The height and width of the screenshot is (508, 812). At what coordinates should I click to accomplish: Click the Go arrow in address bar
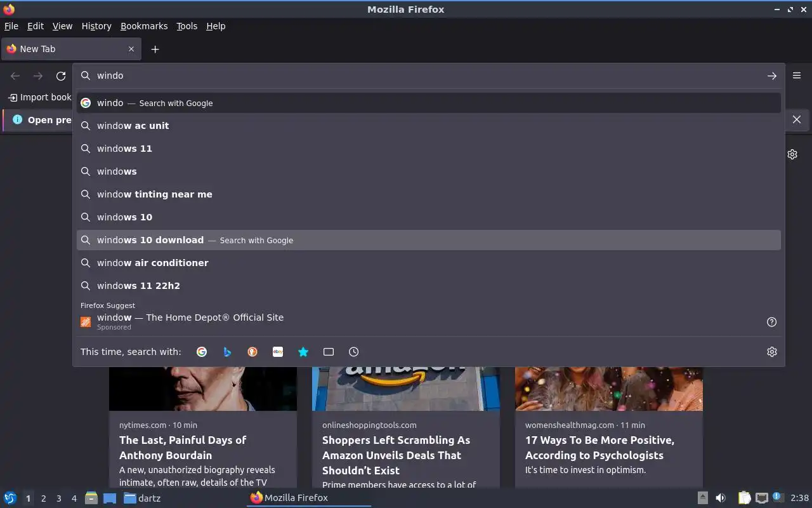tap(772, 76)
